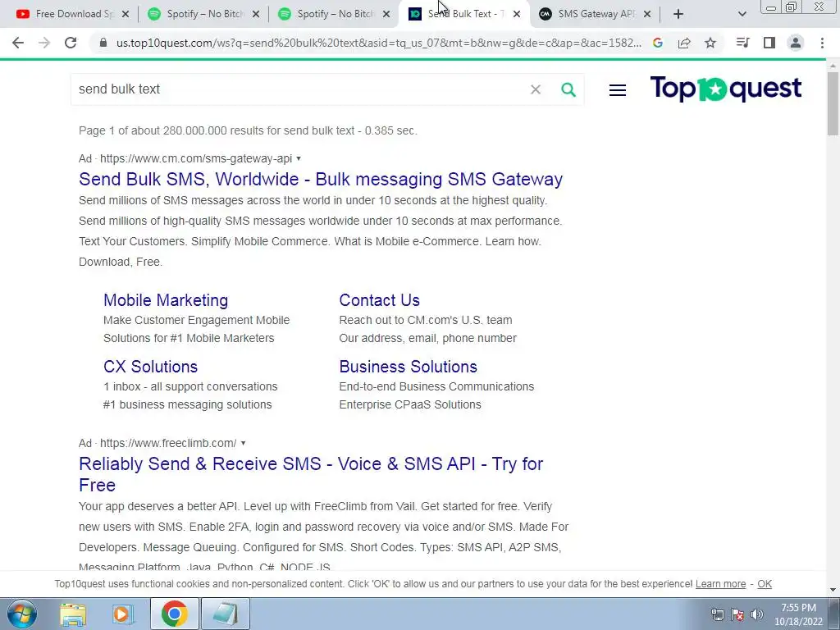Click the Top10quest logo

click(726, 89)
